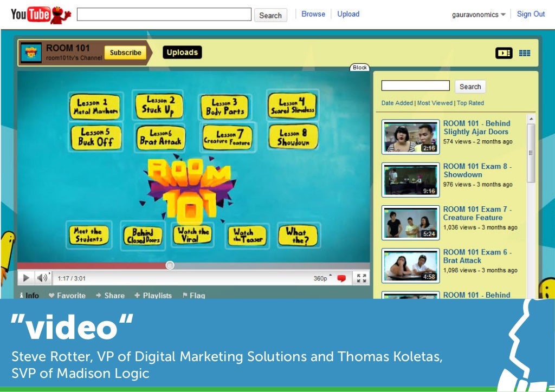The height and width of the screenshot is (392, 555).
Task: Click the Favorite heart option
Action: [67, 295]
